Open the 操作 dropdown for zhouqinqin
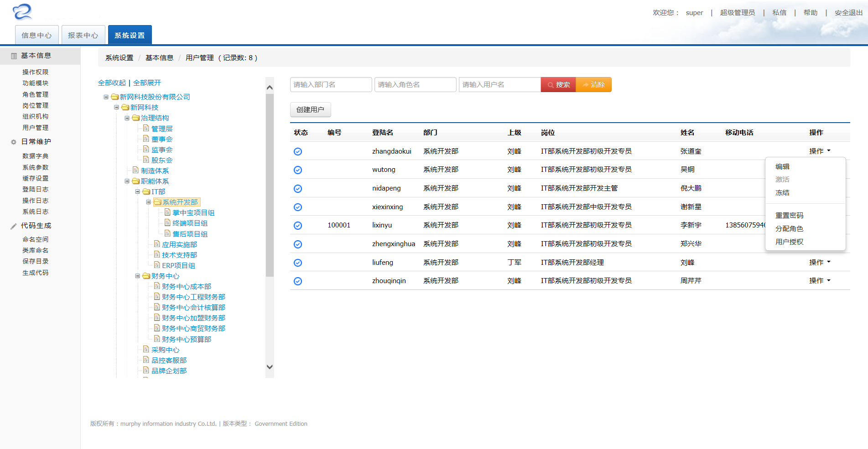Viewport: 868px width, 449px height. pos(820,280)
